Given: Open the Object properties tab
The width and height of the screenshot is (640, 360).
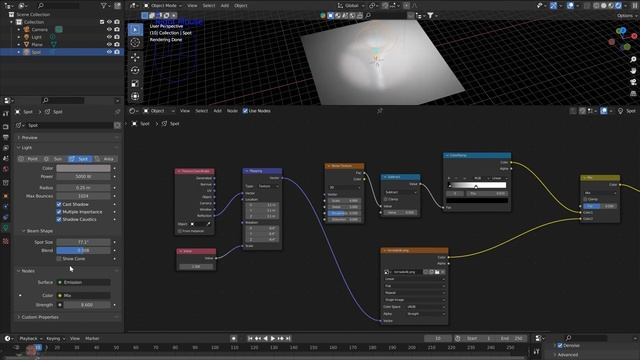Looking at the screenshot, I should pyautogui.click(x=5, y=196).
